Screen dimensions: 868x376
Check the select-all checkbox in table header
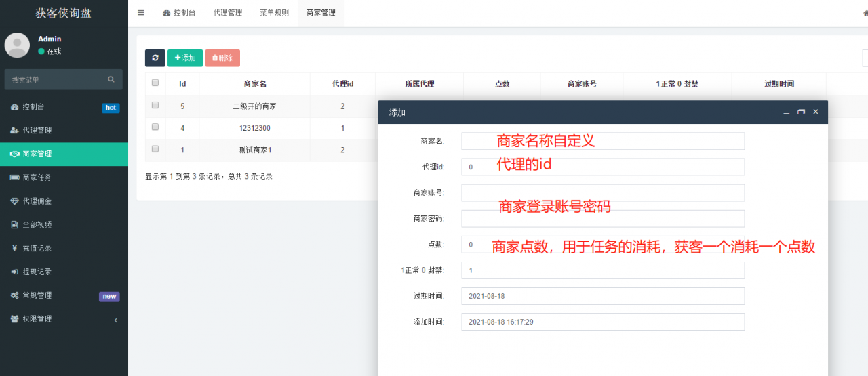coord(155,83)
